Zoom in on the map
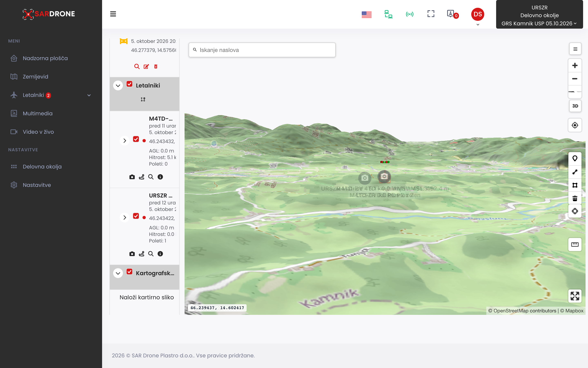 575,65
